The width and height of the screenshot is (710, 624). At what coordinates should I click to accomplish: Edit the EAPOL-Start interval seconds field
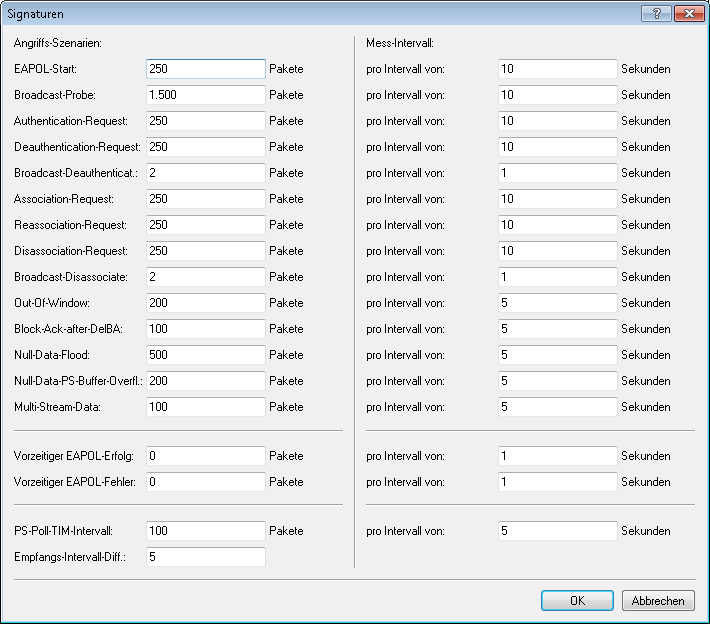pyautogui.click(x=557, y=69)
